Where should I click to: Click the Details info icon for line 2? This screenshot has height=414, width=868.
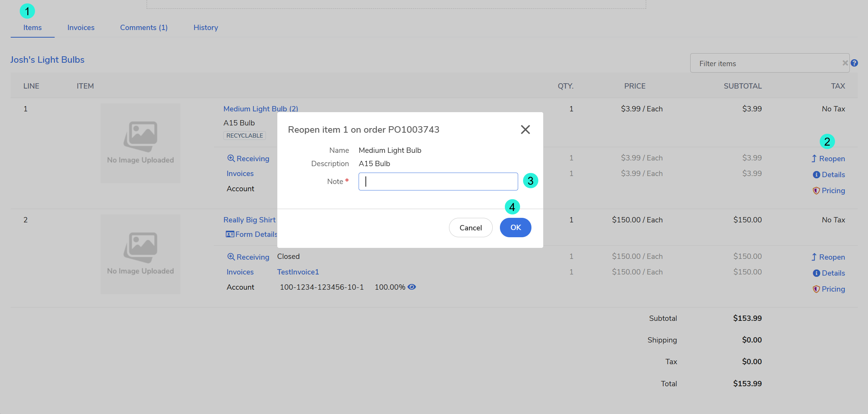pyautogui.click(x=816, y=273)
